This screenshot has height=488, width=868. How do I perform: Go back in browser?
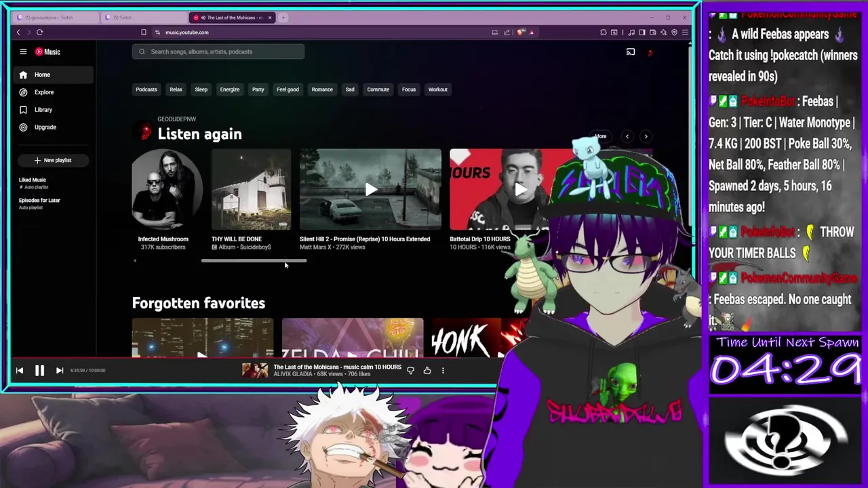tap(18, 33)
